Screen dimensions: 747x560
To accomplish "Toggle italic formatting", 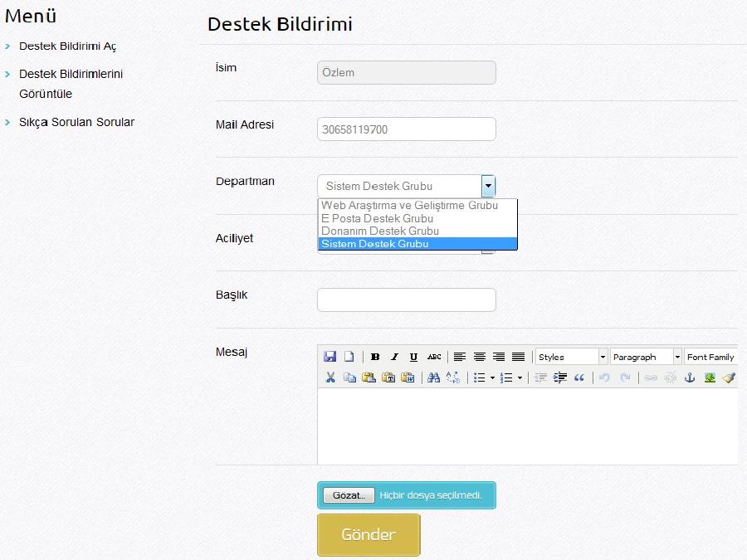I will click(394, 357).
